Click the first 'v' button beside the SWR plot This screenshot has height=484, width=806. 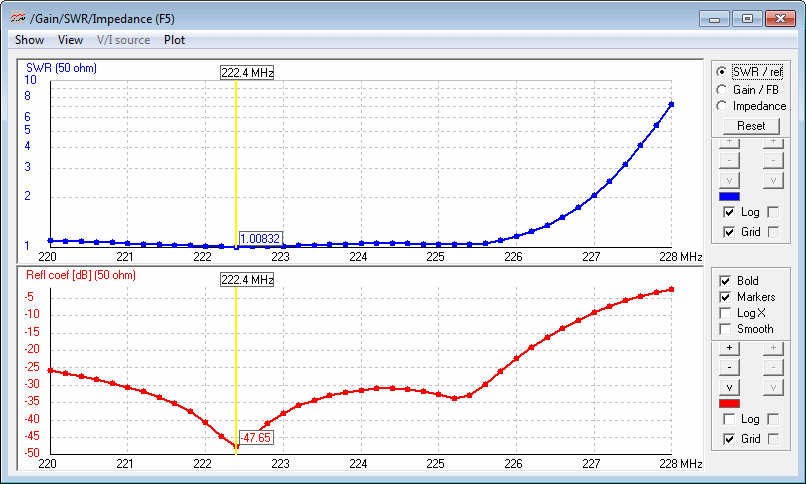pos(729,180)
